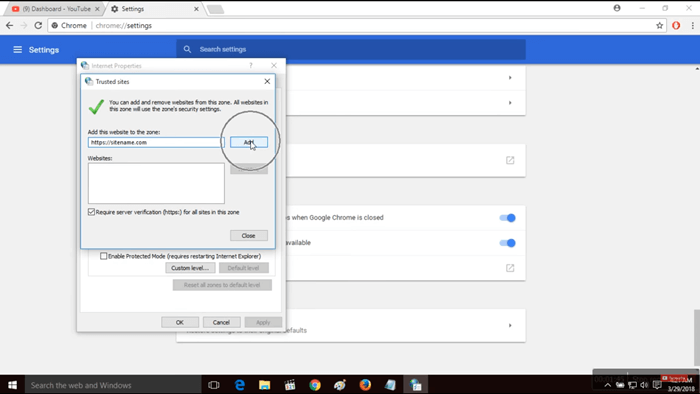Screen dimensions: 700x394
Task: Click the Websites list box
Action: pyautogui.click(x=156, y=183)
